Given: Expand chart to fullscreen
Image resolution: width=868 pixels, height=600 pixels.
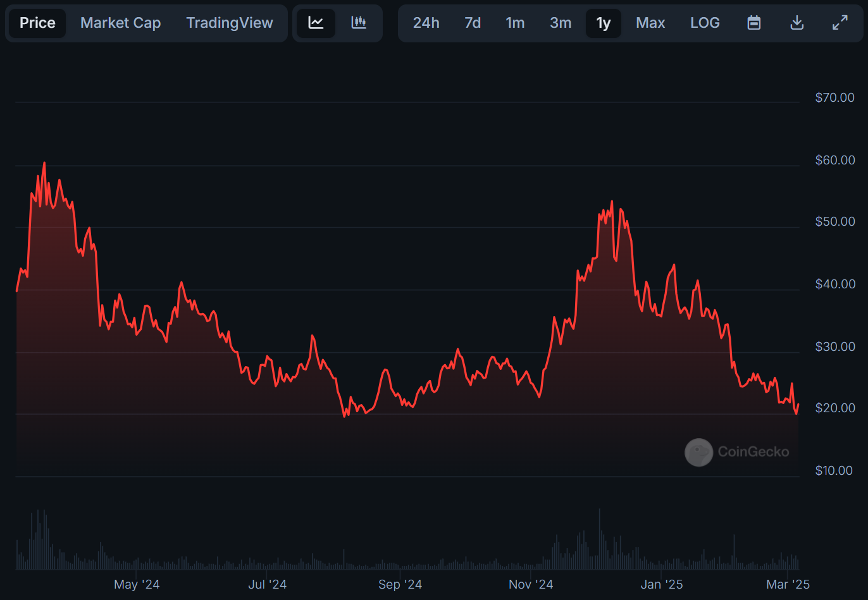Looking at the screenshot, I should pyautogui.click(x=840, y=23).
